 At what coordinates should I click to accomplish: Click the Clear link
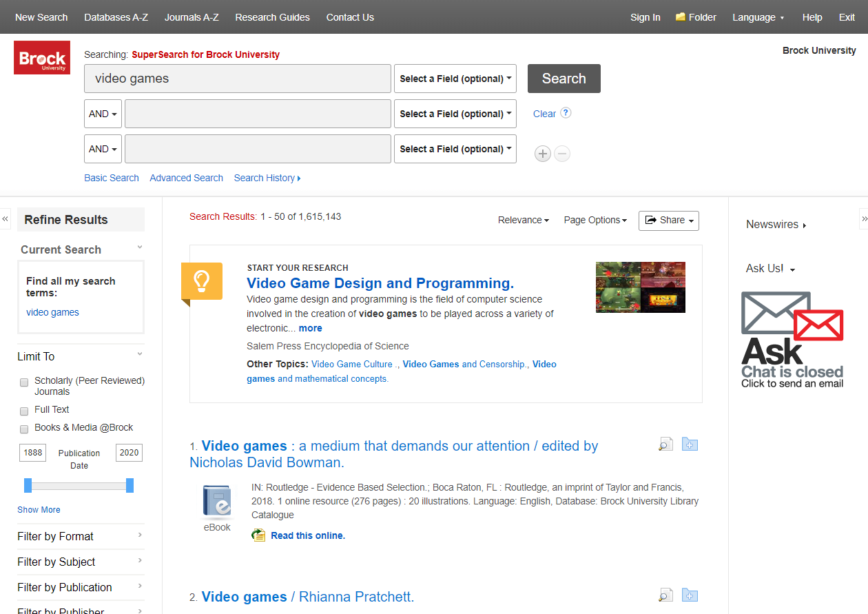(544, 114)
